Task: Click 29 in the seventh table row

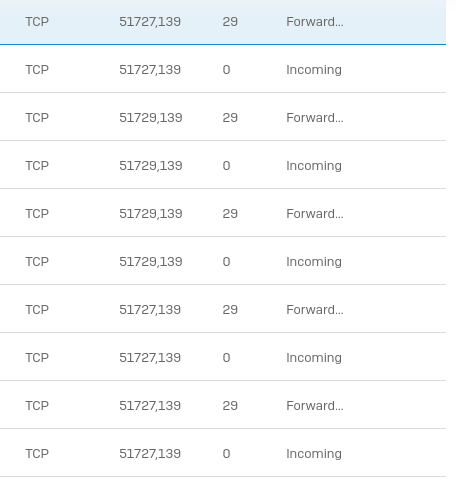Action: (230, 310)
